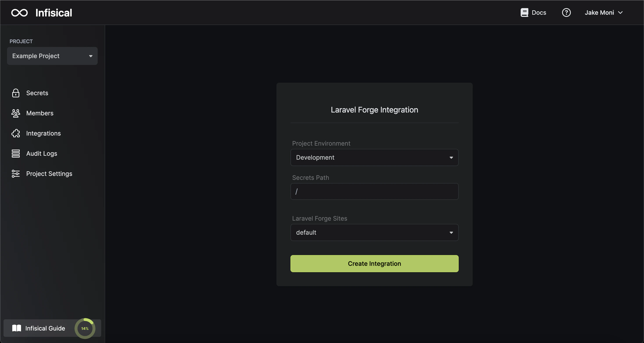The height and width of the screenshot is (343, 644).
Task: Click the Laravel Forge Sites label
Action: point(320,218)
